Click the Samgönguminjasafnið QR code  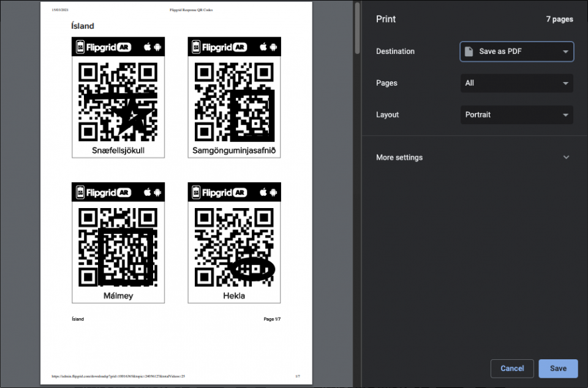point(235,102)
